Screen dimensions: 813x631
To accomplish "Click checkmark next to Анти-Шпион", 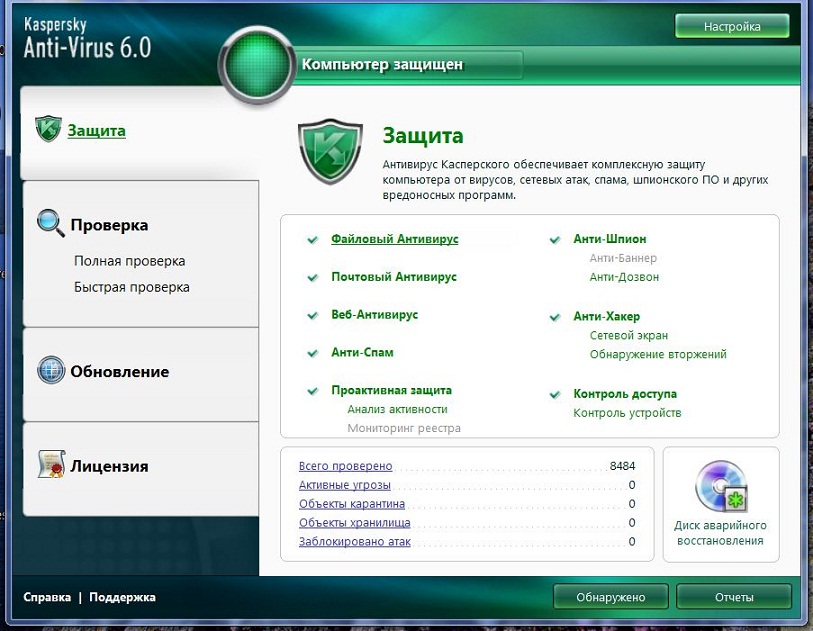I will coord(555,240).
